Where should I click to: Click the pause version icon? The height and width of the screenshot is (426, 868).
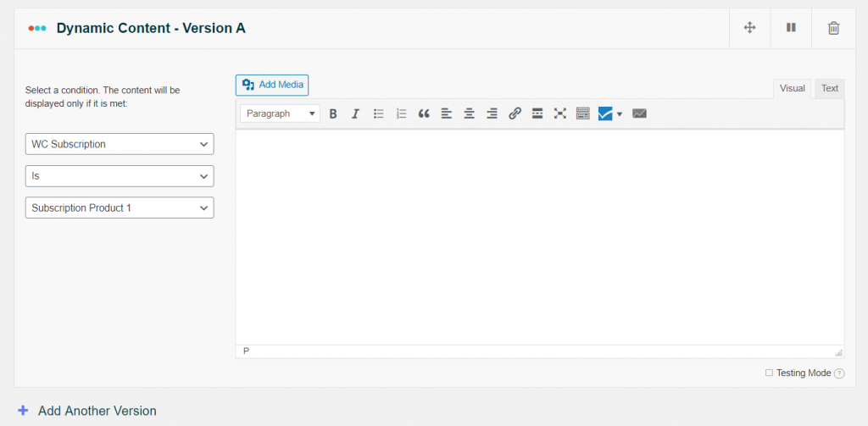coord(791,27)
